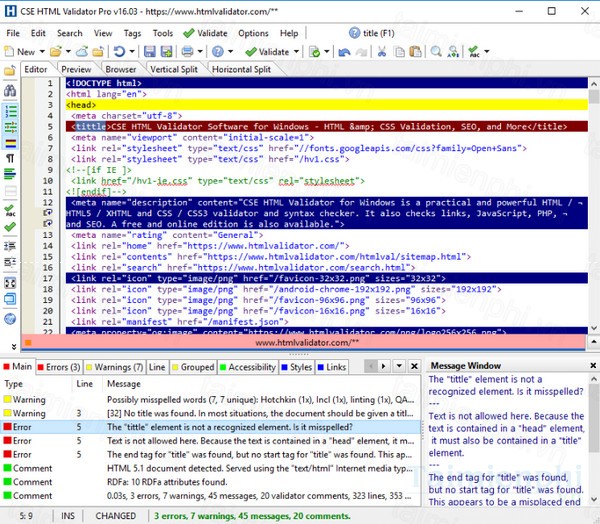This screenshot has width=600, height=524.
Task: Open the Warnings (7) results tab
Action: click(114, 367)
